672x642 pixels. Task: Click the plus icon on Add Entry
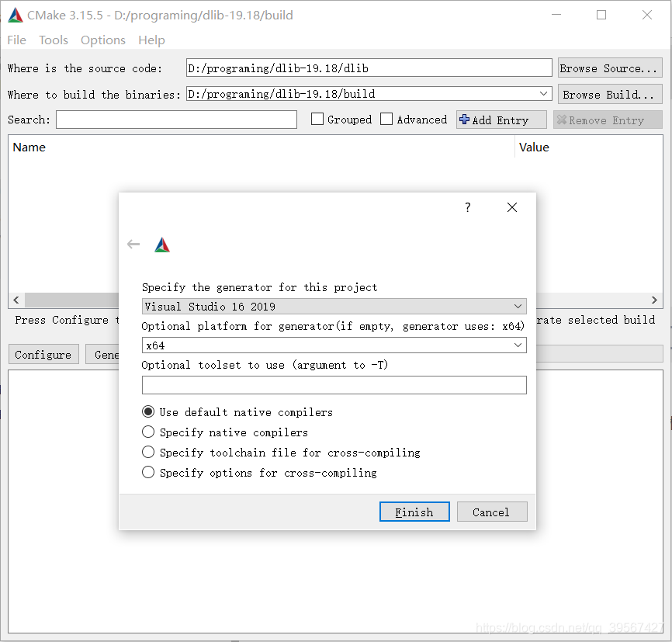coord(464,120)
